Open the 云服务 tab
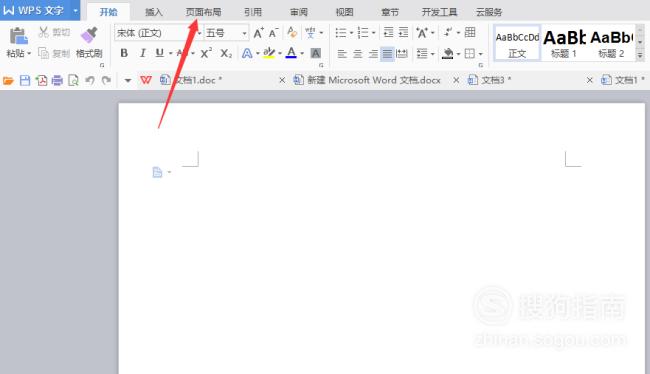Image resolution: width=650 pixels, height=374 pixels. pos(489,12)
